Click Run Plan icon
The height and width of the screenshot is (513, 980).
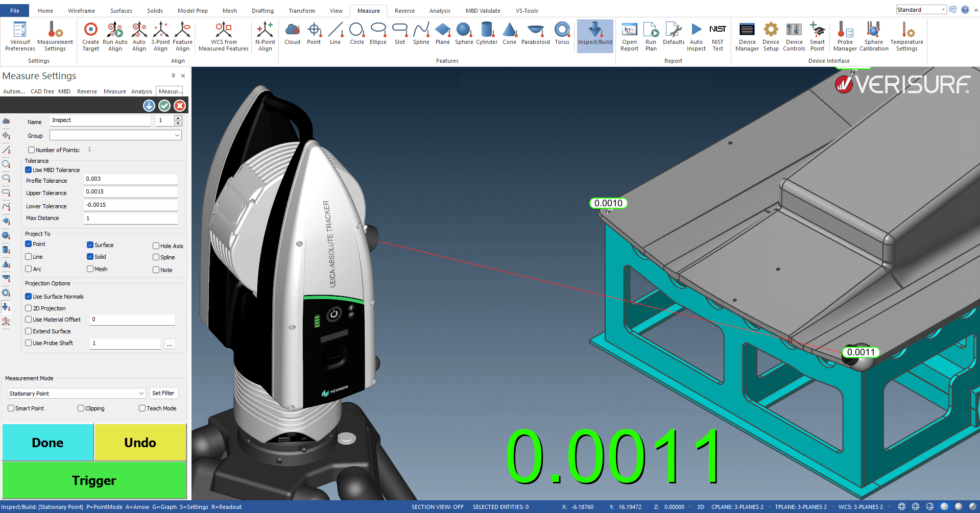651,36
